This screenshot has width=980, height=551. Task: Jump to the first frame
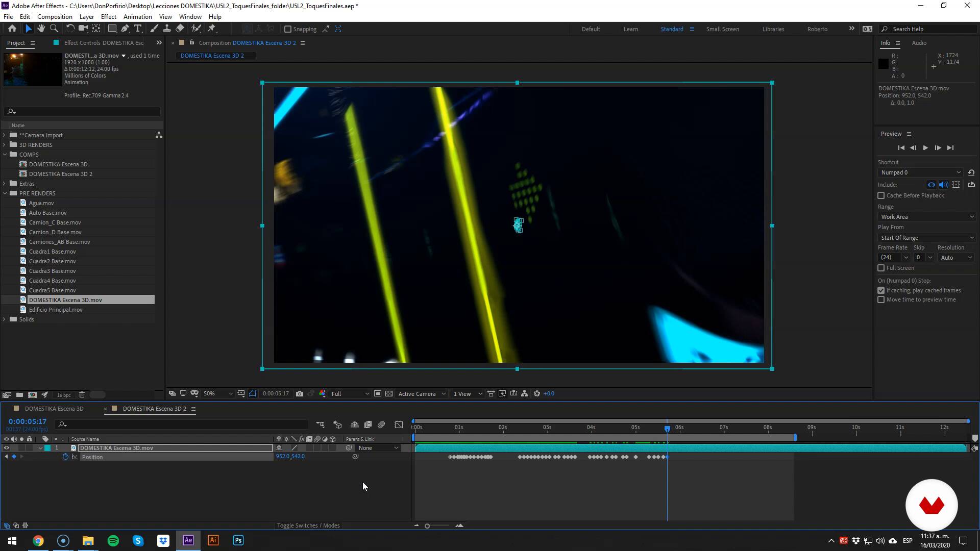click(901, 148)
